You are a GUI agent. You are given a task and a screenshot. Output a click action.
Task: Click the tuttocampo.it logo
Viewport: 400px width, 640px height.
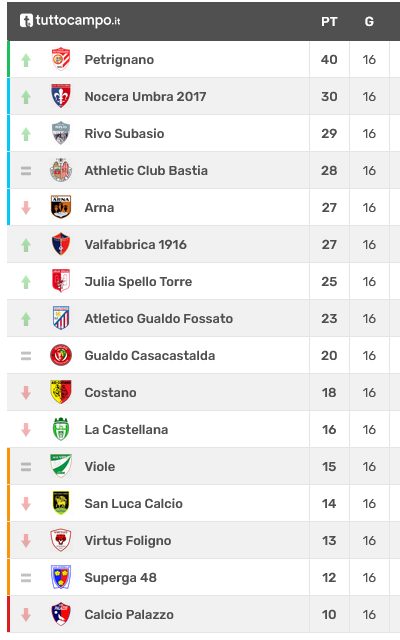tap(70, 20)
